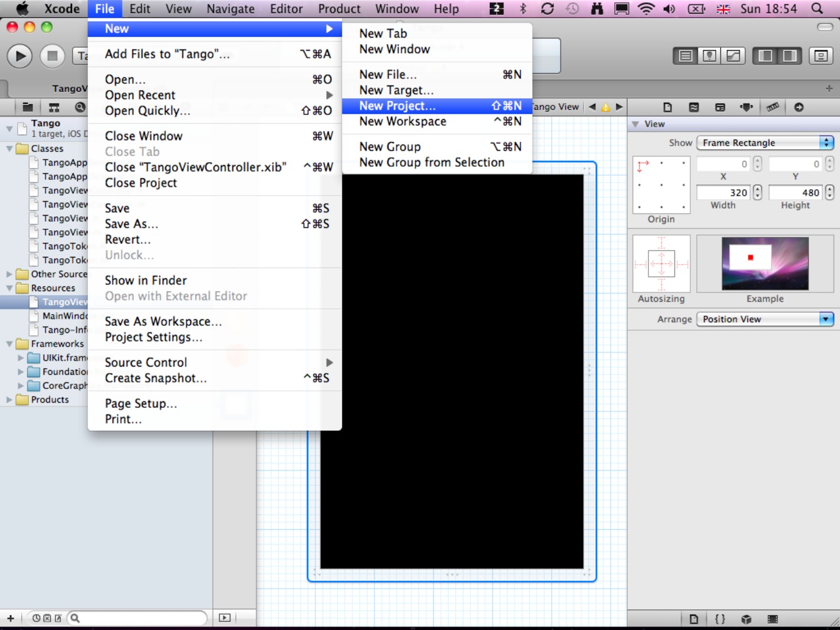Collapse the Classes group triangle
840x630 pixels.
pyautogui.click(x=9, y=149)
